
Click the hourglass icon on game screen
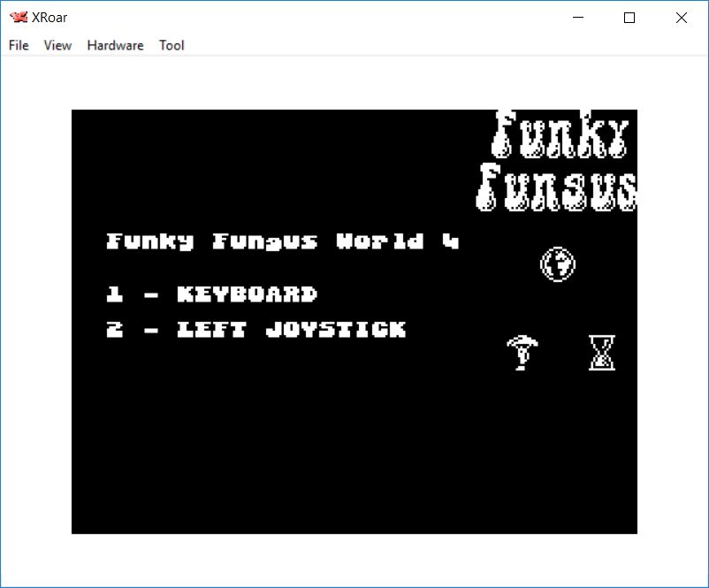click(x=602, y=353)
